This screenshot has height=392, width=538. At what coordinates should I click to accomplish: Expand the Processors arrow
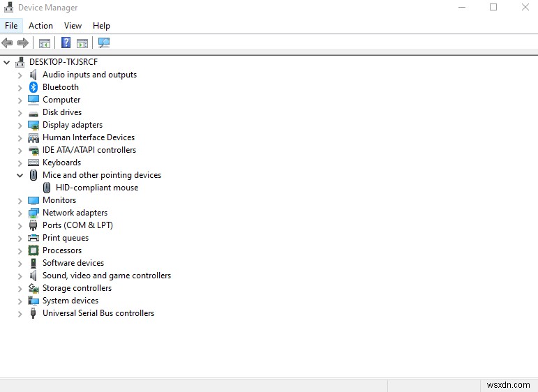point(20,250)
